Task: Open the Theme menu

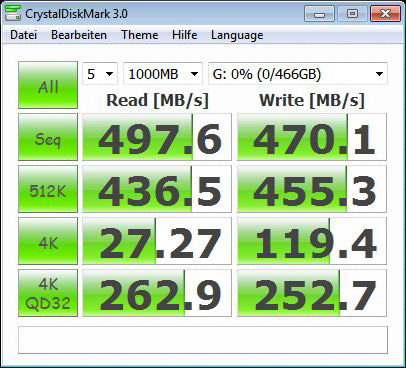Action: 140,35
